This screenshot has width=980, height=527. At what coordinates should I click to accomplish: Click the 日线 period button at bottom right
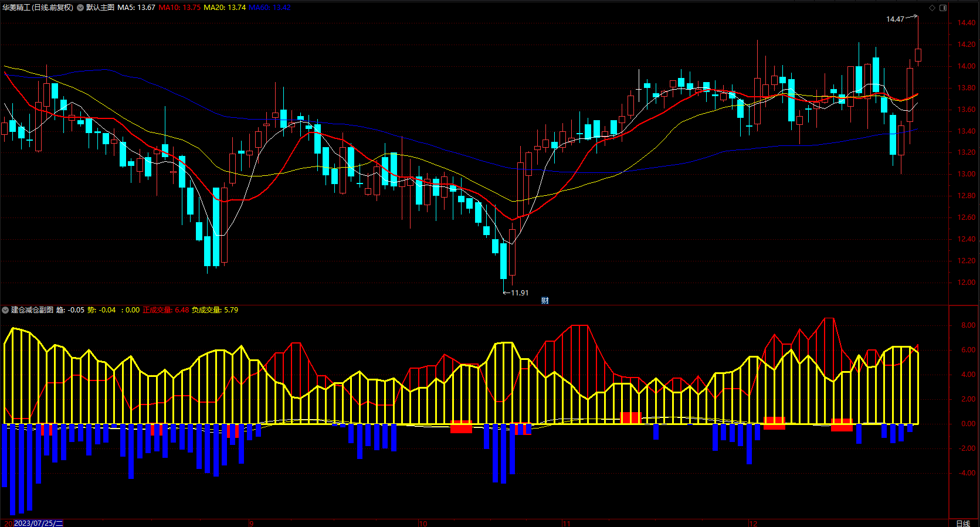click(x=963, y=523)
